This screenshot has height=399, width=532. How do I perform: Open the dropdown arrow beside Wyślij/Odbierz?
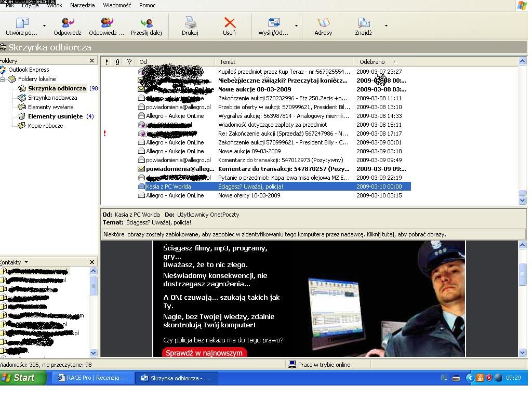[297, 25]
